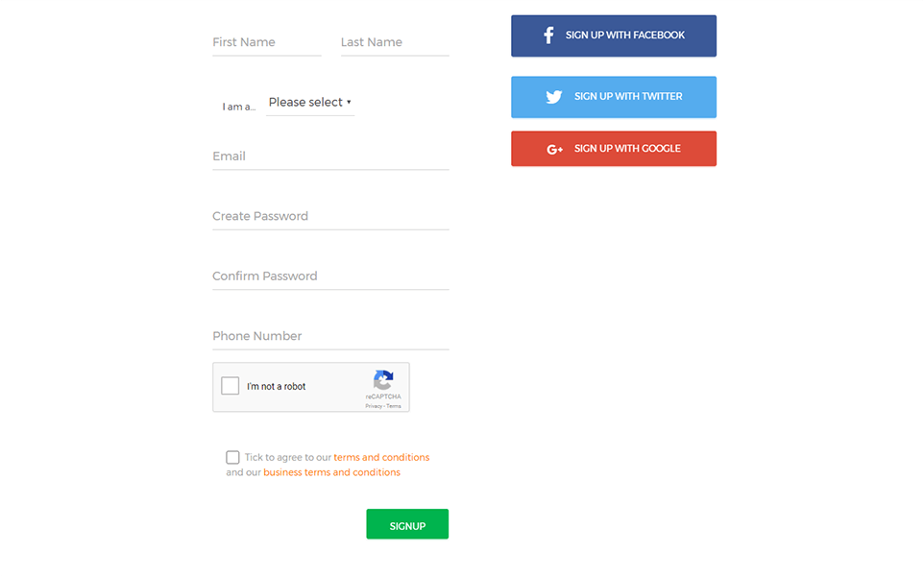Check the I'm not a robot box

pyautogui.click(x=231, y=386)
